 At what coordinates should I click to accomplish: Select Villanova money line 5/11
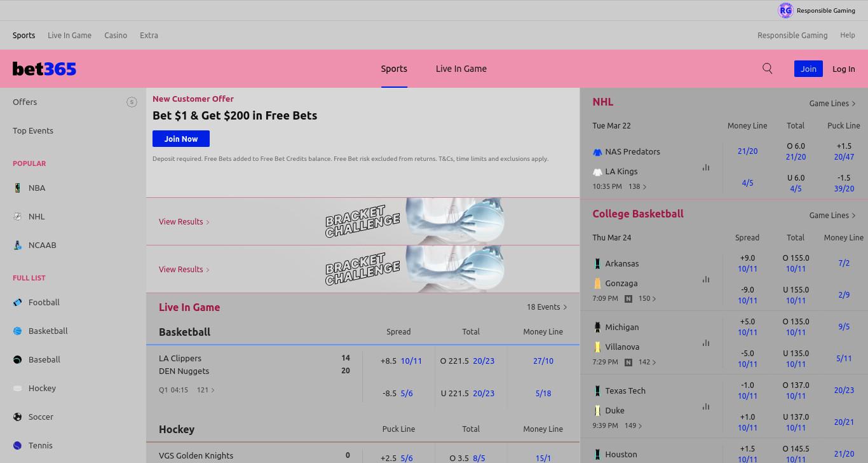pyautogui.click(x=844, y=358)
